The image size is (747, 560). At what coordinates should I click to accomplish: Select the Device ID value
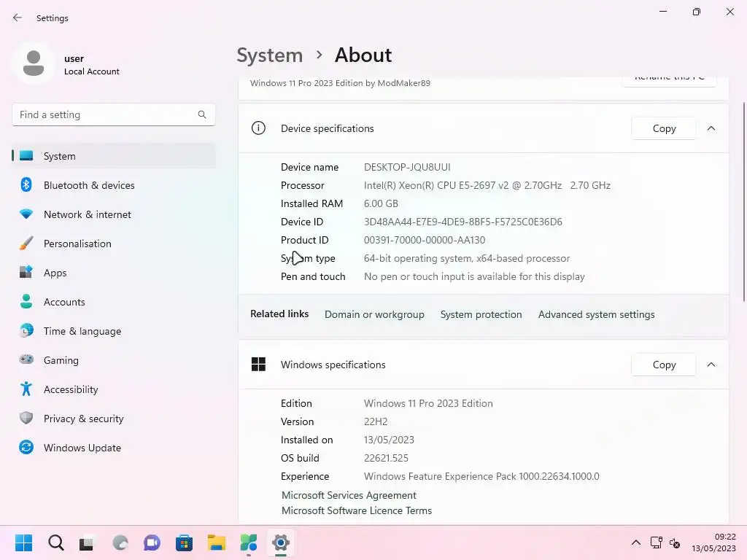click(462, 222)
